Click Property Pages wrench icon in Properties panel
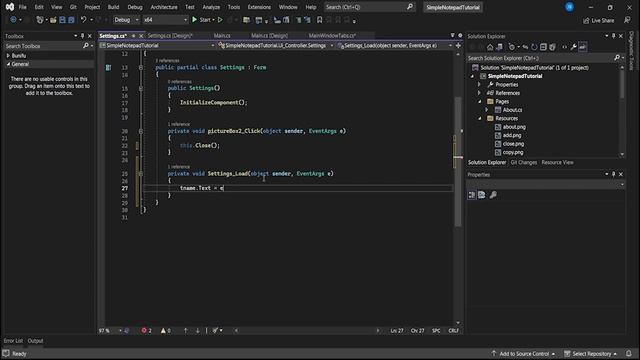 click(x=493, y=195)
